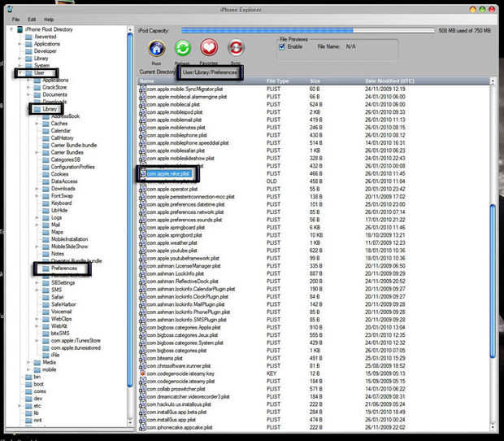Screen dimensions: 504x441
Task: Click the green Refresh icon
Action: click(x=183, y=48)
